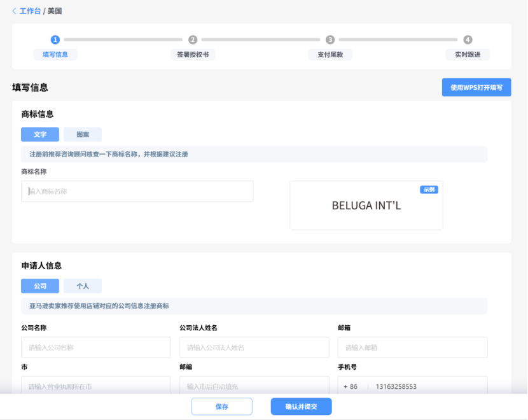528x420 pixels.
Task: Click the hint 亚马逊卖家推荐使用店铺对应的公司信息注册商标
Action: (x=99, y=306)
